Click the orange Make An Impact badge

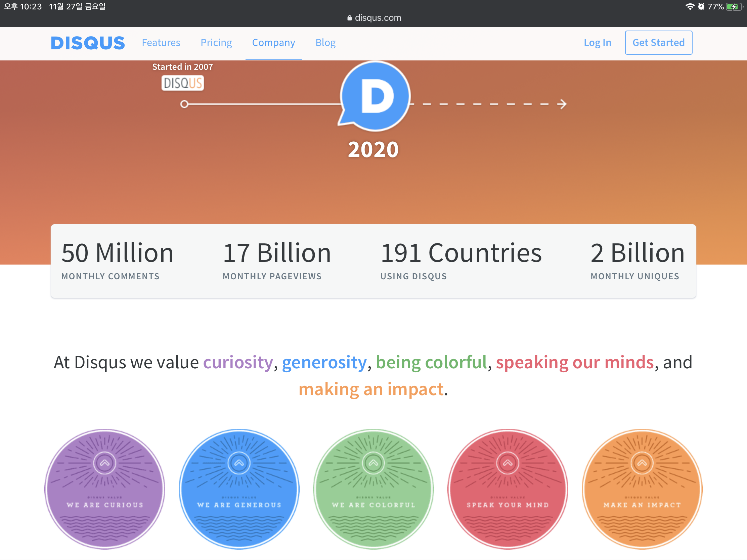point(642,488)
